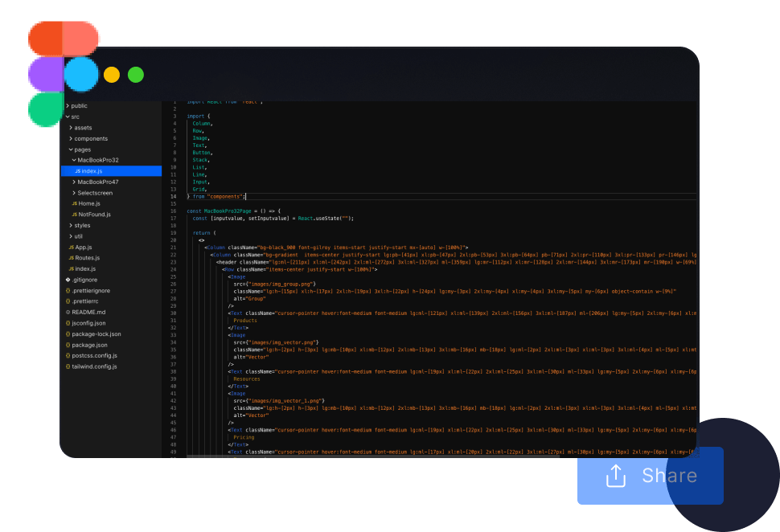This screenshot has width=780, height=532.
Task: Click 'const MacBookPro32Page' declaration line
Action: pyautogui.click(x=234, y=211)
